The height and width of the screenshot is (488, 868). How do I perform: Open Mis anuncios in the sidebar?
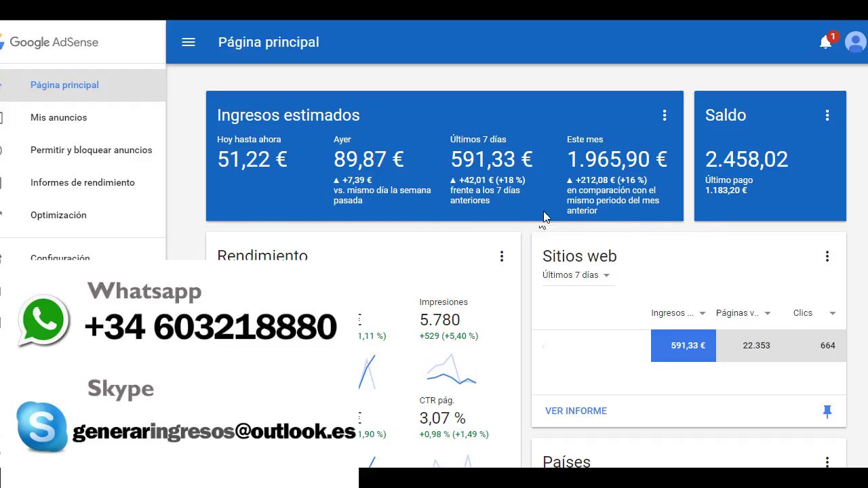[x=83, y=117]
